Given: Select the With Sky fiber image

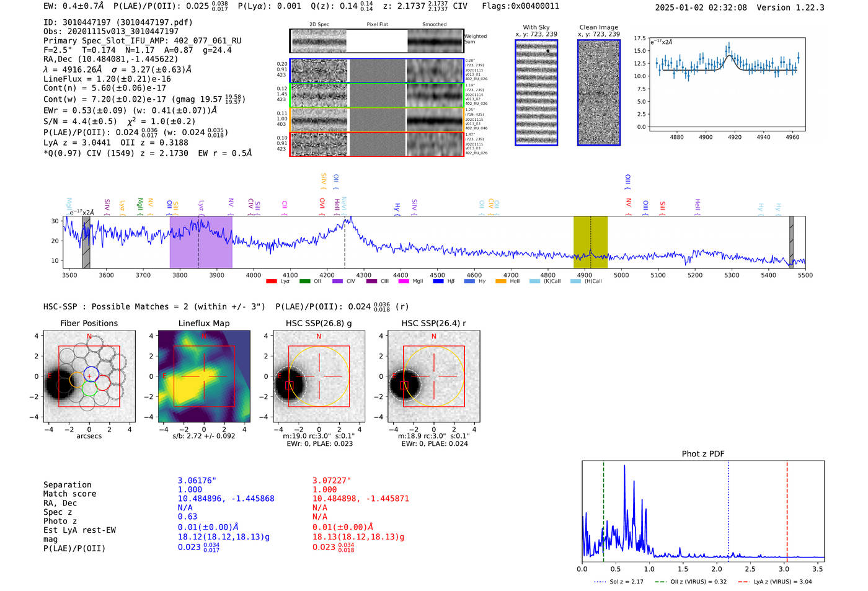Looking at the screenshot, I should point(536,92).
